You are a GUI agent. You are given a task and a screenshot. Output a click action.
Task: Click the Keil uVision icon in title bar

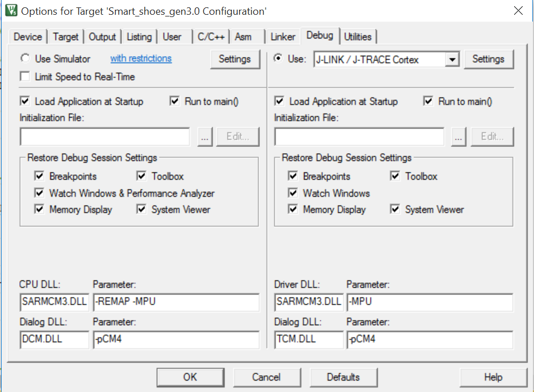click(x=11, y=11)
